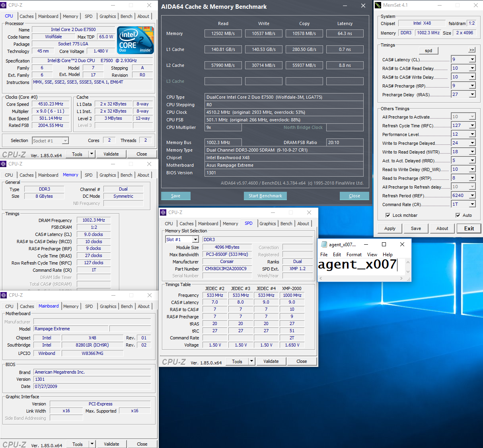Open the View menu in Notepad
Viewport: 483px width, 448px height.
(x=372, y=255)
